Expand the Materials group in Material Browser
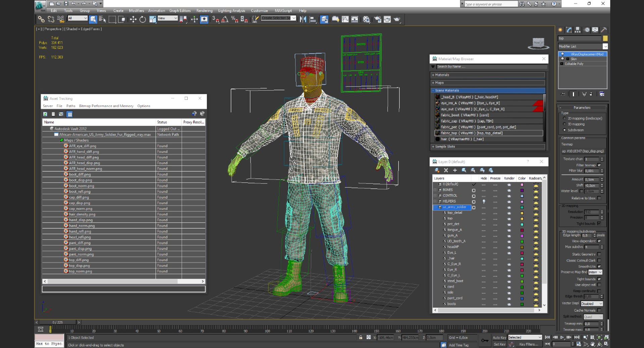The width and height of the screenshot is (644, 348). click(488, 75)
